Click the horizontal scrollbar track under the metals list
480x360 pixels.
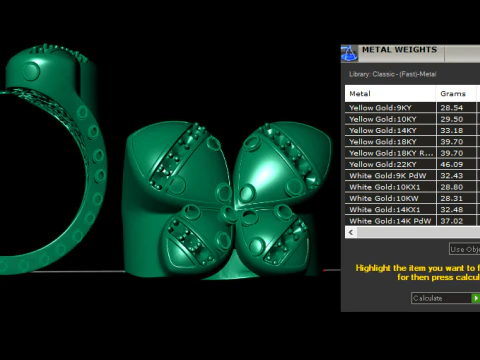tap(418, 232)
